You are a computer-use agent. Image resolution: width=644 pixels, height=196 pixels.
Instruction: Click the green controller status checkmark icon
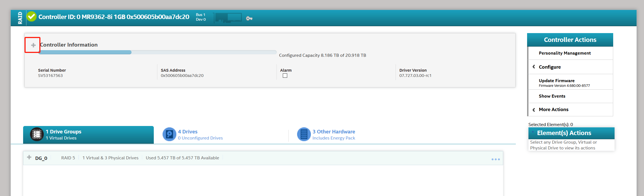[32, 17]
